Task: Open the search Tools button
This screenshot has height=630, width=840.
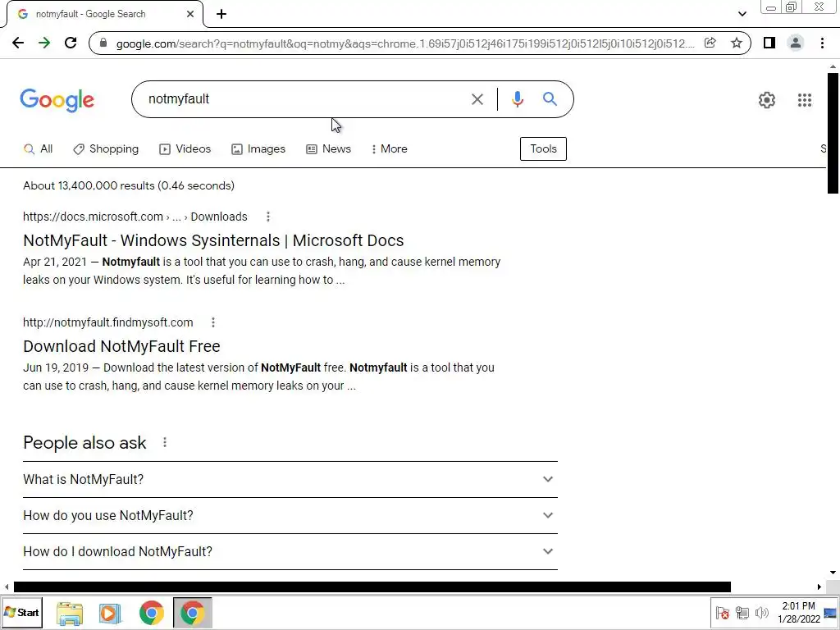Action: click(543, 149)
